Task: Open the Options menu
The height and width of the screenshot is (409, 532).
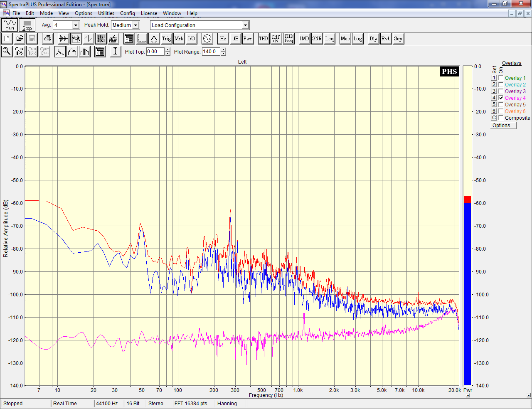Action: pyautogui.click(x=84, y=13)
